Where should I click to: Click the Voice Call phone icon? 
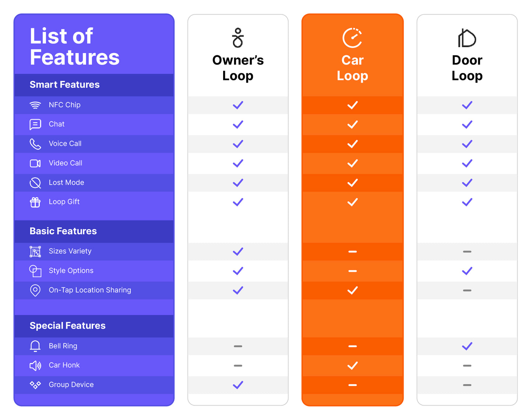[x=35, y=144]
